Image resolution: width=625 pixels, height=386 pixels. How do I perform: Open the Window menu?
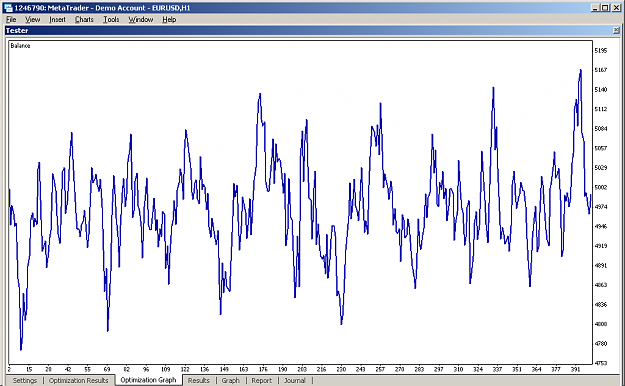tap(141, 19)
